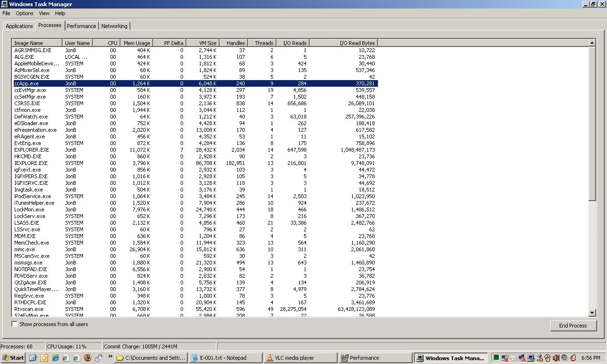
Task: Switch to the Performance tab
Action: pyautogui.click(x=81, y=26)
